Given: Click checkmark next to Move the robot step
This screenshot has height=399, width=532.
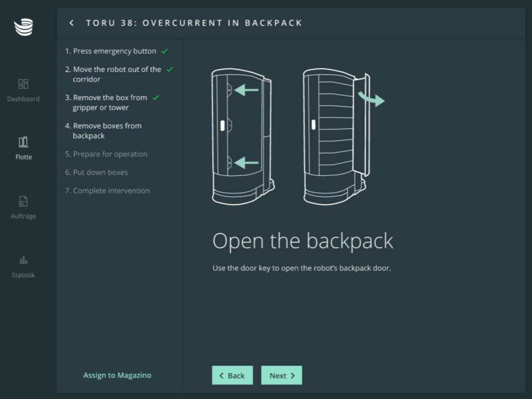Looking at the screenshot, I should [170, 70].
